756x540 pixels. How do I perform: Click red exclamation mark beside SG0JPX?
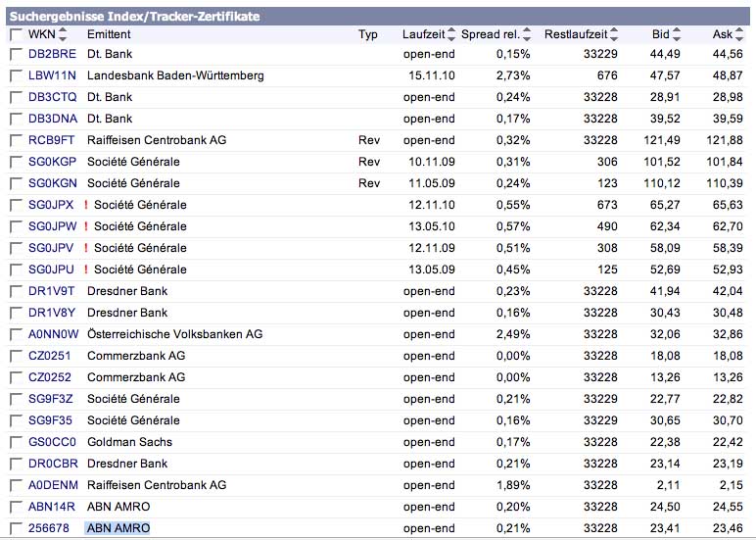point(86,205)
